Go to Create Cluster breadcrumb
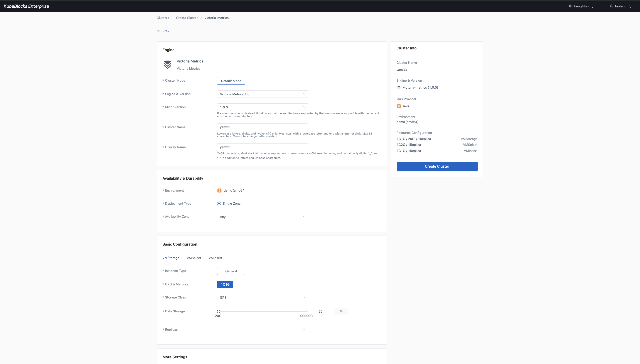Viewport: 640px width, 364px height. point(187,18)
